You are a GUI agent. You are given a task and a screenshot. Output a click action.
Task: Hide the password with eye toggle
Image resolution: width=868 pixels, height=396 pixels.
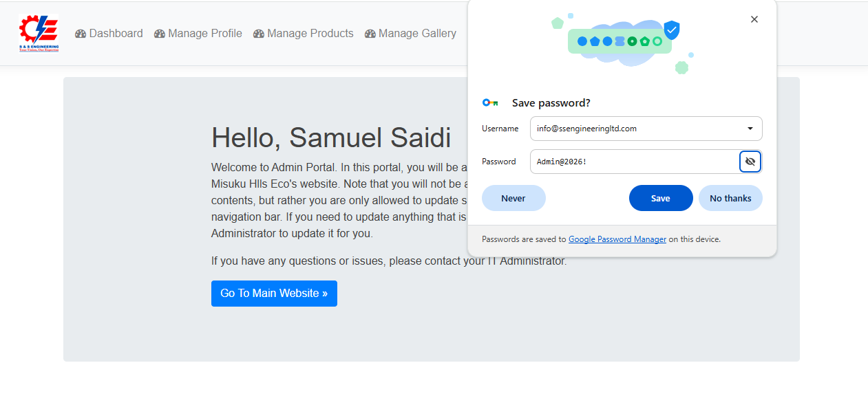click(750, 162)
